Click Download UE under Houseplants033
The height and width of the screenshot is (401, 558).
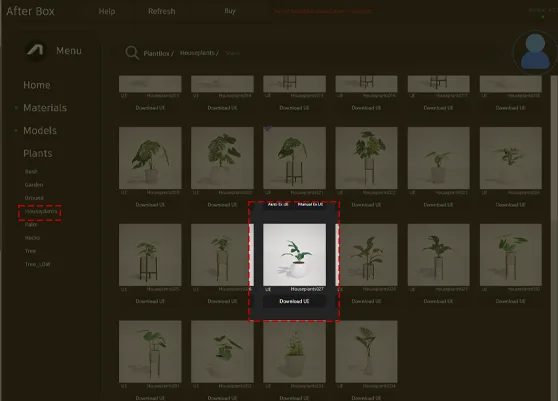pos(294,398)
